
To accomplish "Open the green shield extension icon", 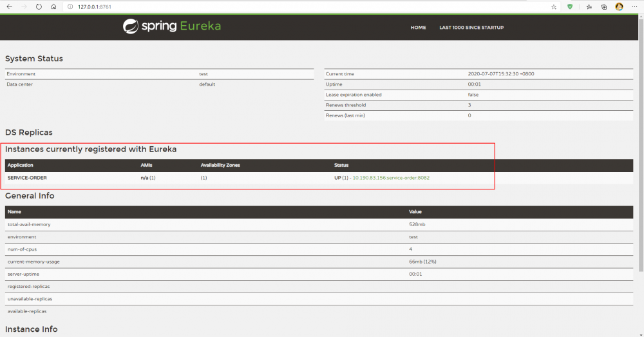I will 570,6.
